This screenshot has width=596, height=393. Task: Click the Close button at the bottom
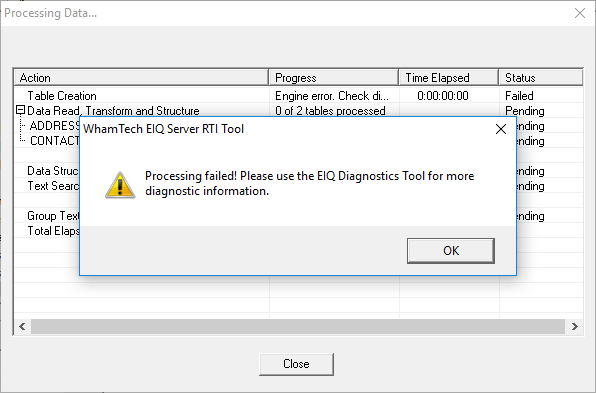[296, 364]
